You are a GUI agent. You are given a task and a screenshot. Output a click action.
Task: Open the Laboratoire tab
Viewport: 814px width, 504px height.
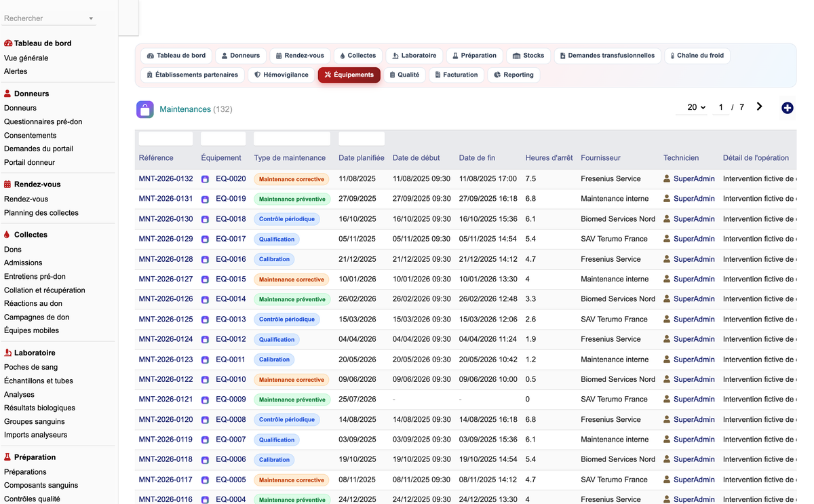point(414,56)
